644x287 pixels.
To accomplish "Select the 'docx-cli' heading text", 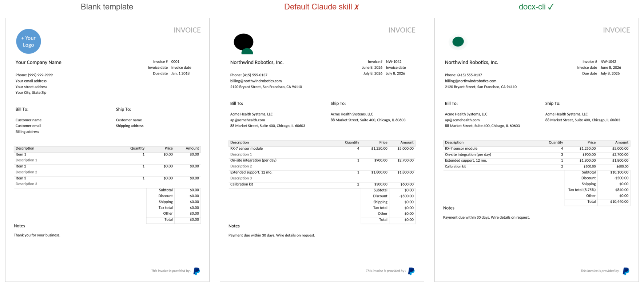I will pyautogui.click(x=532, y=7).
